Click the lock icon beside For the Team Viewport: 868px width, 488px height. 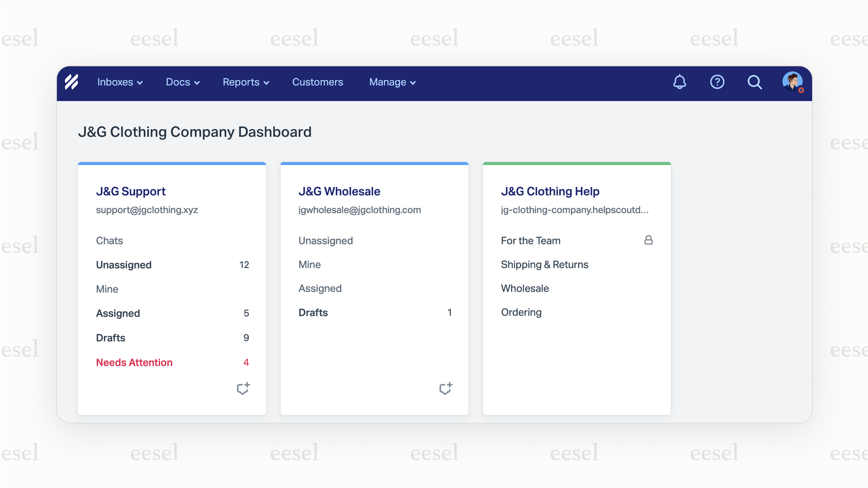pos(648,240)
